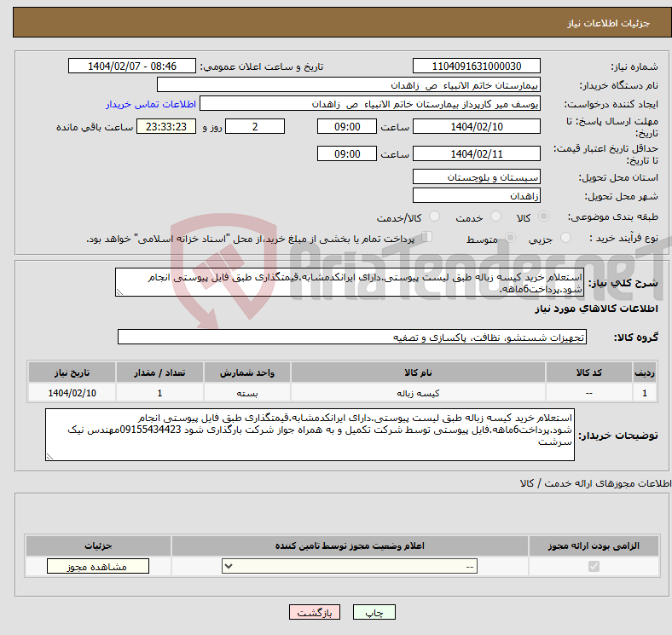Viewport: 672px width, 635px height.
Task: Click the چاپ (print) button
Action: click(374, 612)
